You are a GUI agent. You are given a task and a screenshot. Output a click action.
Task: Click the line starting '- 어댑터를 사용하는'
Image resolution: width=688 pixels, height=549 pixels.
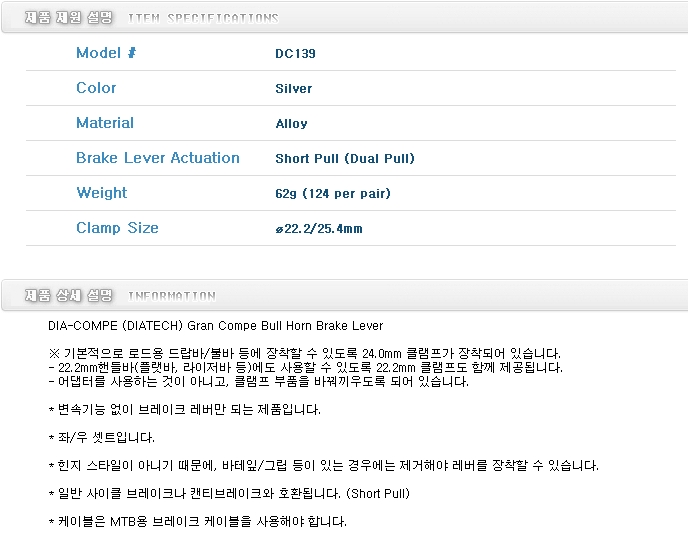tap(258, 381)
